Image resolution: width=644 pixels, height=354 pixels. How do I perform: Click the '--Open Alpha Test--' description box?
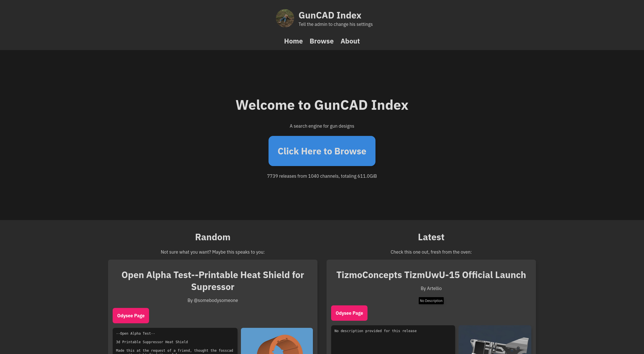(x=175, y=341)
